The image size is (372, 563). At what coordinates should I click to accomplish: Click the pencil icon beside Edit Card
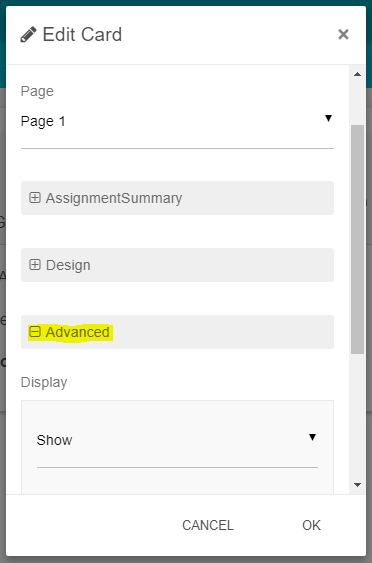point(28,35)
